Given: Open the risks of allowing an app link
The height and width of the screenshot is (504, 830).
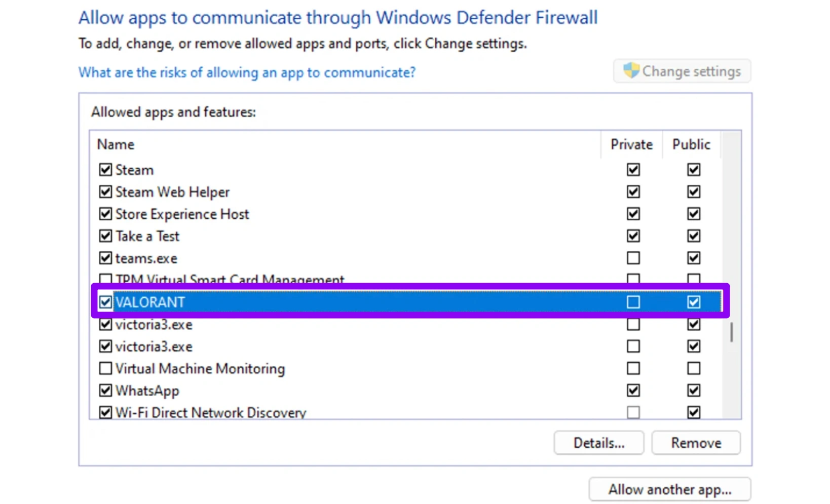Looking at the screenshot, I should click(x=247, y=72).
